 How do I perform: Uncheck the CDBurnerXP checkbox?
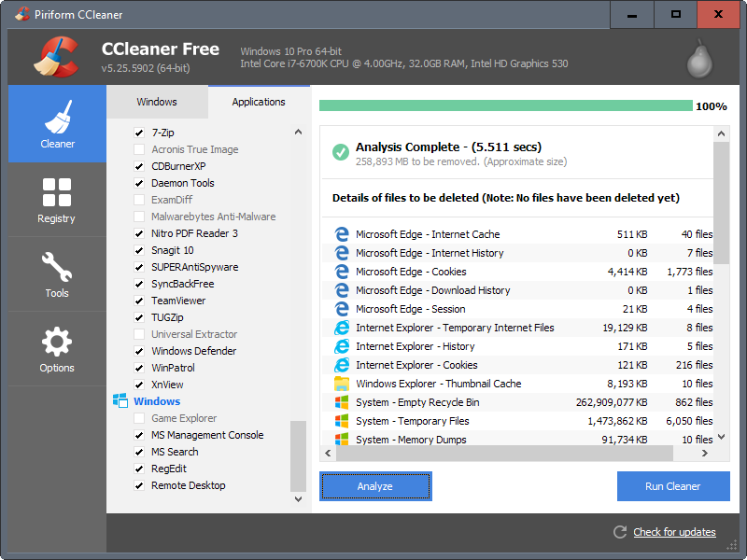[x=139, y=166]
